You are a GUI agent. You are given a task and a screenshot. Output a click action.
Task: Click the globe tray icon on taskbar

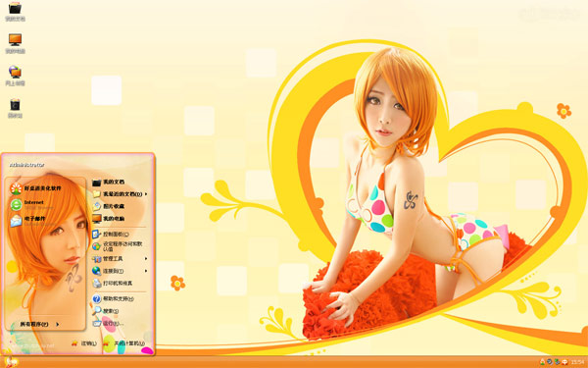click(550, 362)
